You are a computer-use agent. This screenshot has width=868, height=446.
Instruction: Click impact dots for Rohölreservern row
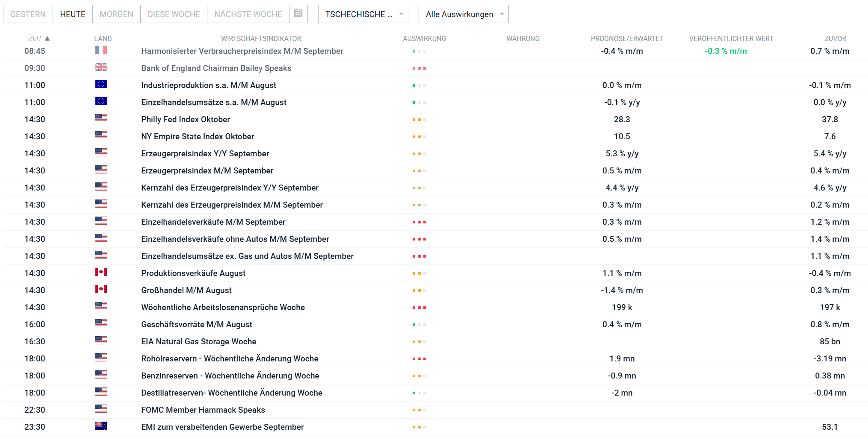419,359
